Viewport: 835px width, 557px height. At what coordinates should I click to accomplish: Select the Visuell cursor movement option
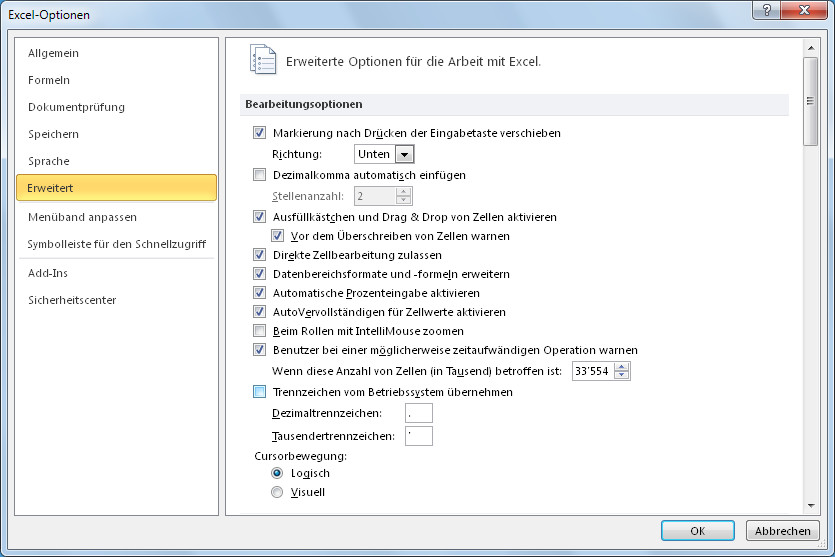coord(277,492)
